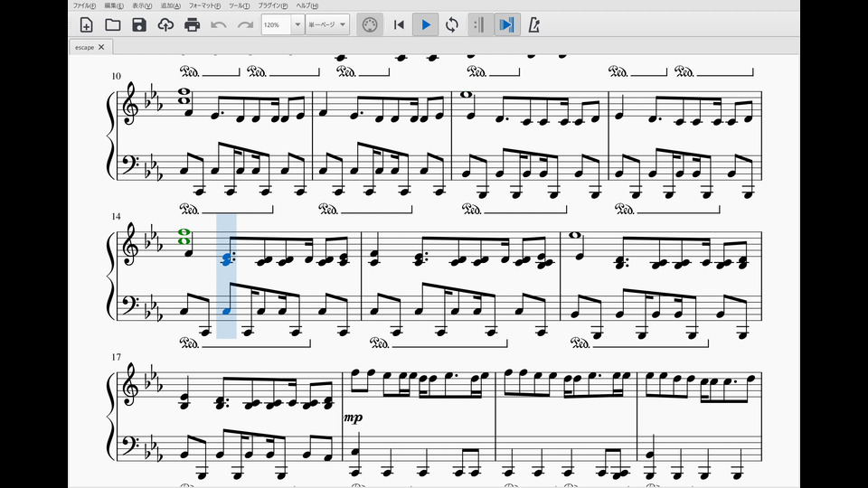Toggle the metronome icon
The height and width of the screenshot is (488, 868).
click(533, 25)
